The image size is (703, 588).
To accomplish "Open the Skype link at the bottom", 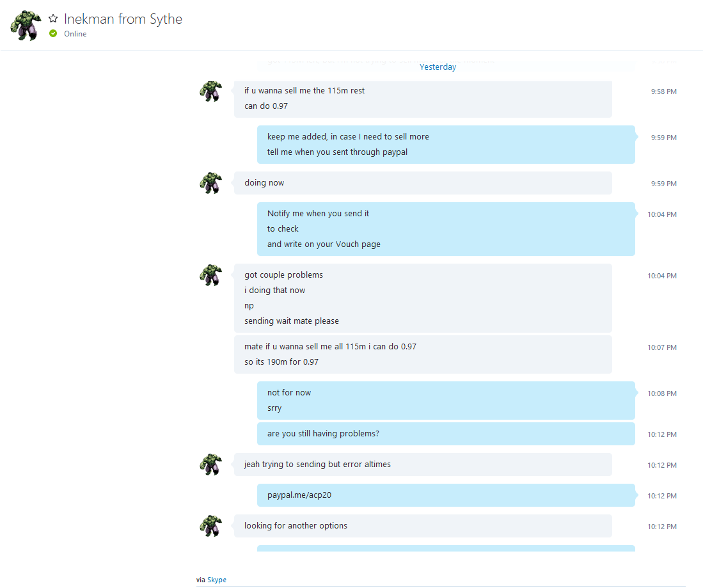I will (217, 580).
